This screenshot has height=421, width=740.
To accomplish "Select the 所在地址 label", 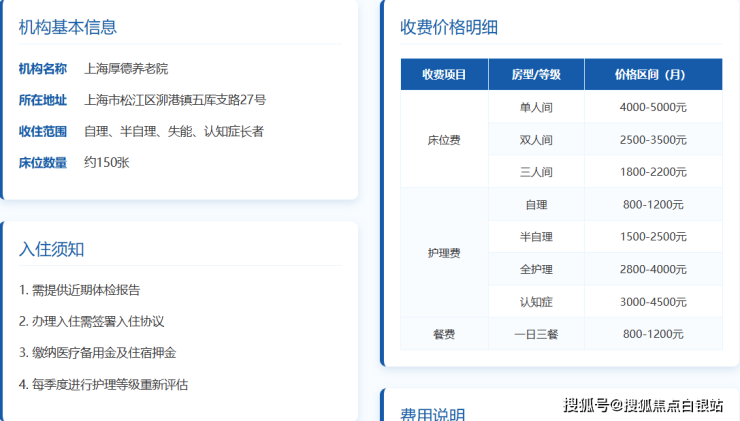I will (x=43, y=100).
